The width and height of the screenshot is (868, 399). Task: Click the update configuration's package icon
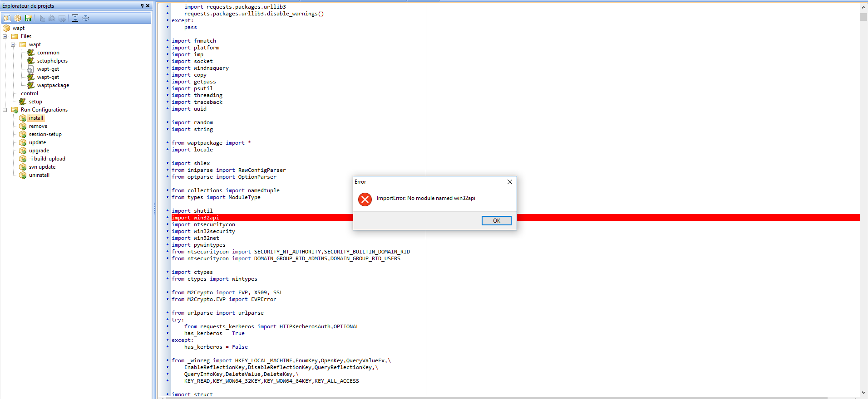[x=23, y=142]
